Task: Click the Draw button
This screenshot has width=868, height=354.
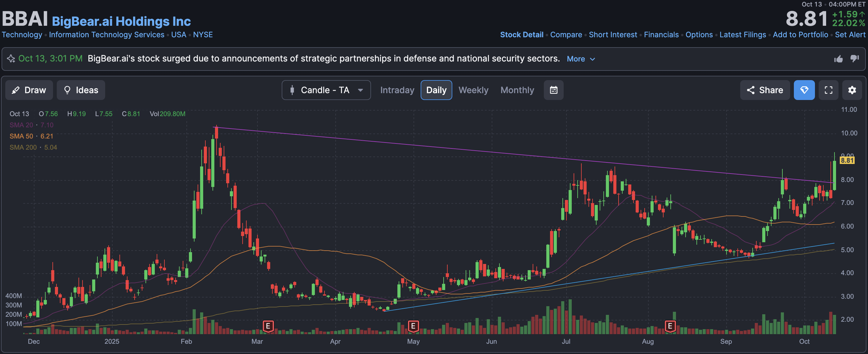Action: coord(29,90)
